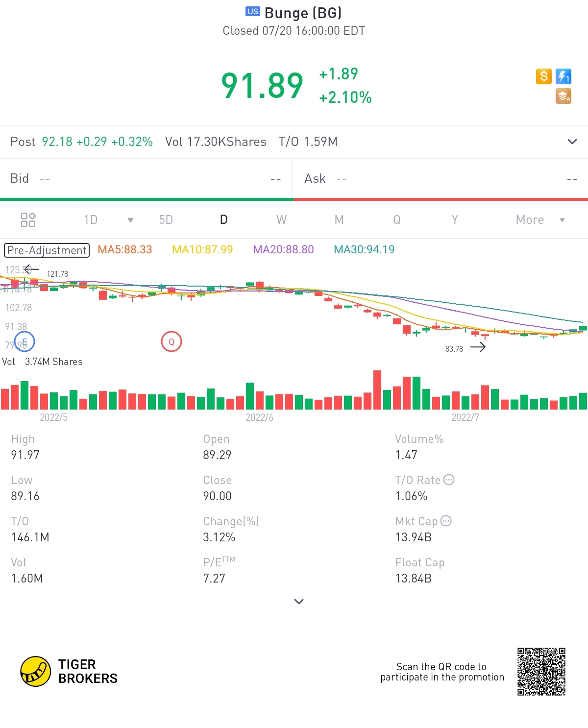The height and width of the screenshot is (728, 588).
Task: Tap the +2.10% change percentage
Action: 345,97
